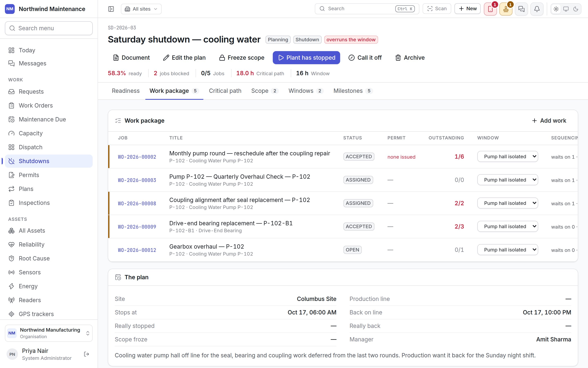The image size is (588, 368).
Task: Open Root Cause in sidebar
Action: coord(49,258)
